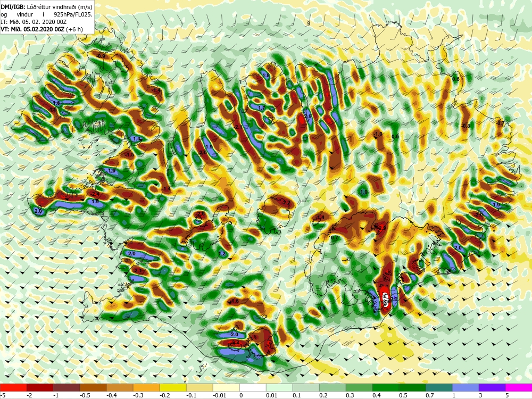
Task: Click the '925hPa/FL025.' level text
Action: [x=73, y=14]
